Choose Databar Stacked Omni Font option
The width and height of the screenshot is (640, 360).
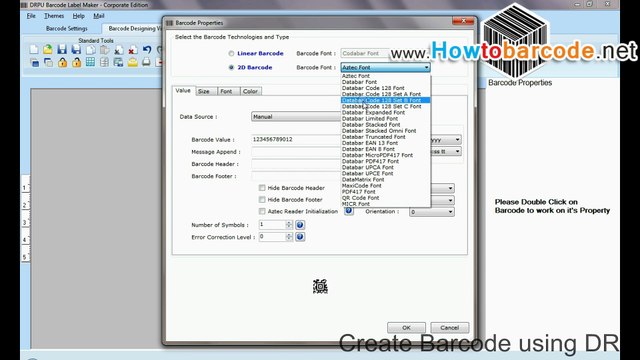[386, 131]
